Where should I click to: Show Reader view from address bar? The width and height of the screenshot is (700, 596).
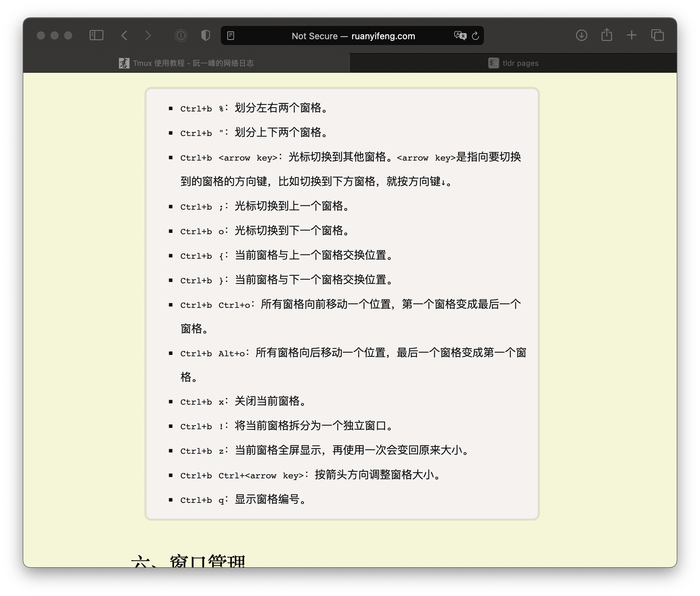[x=231, y=35]
